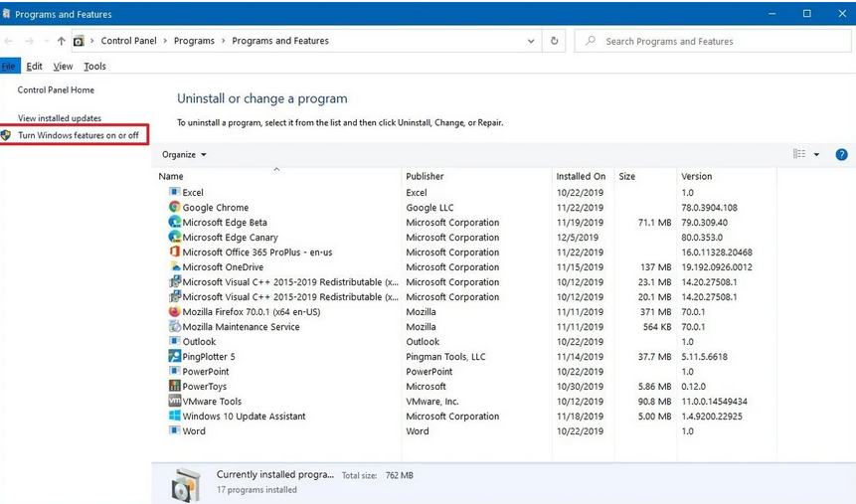Click the PingPlotter 5 icon
This screenshot has height=504, width=856.
tap(174, 356)
